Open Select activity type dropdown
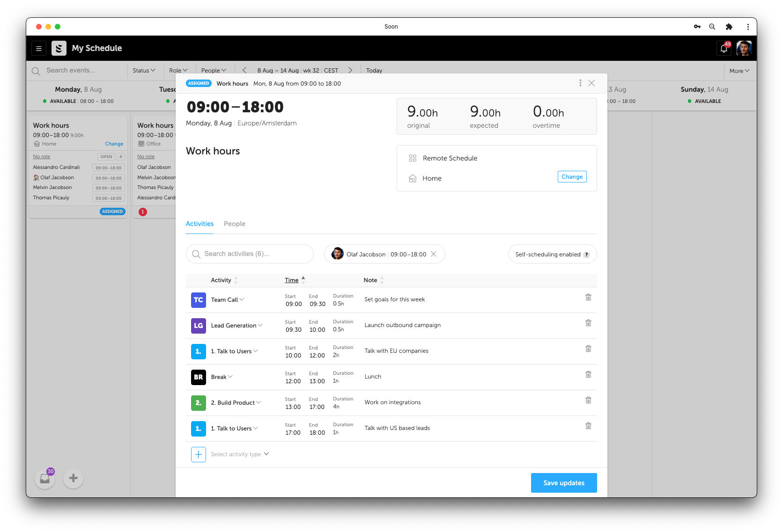This screenshot has width=783, height=532. click(240, 454)
